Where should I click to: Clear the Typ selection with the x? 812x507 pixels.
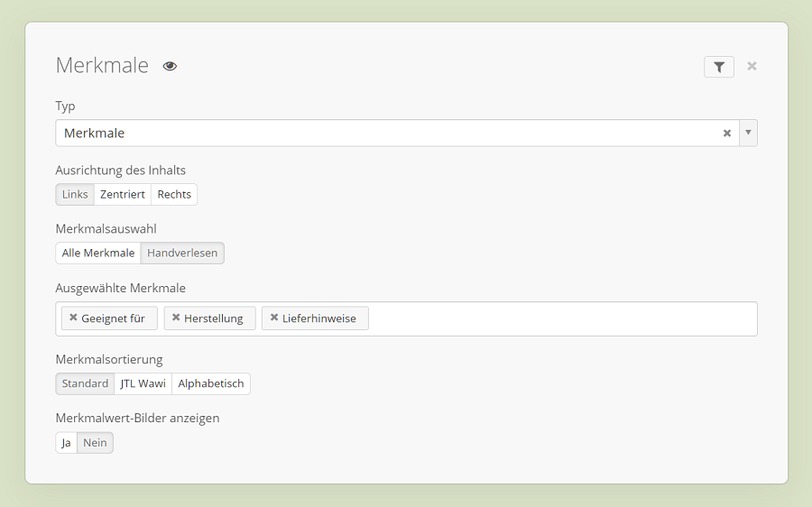tap(726, 134)
